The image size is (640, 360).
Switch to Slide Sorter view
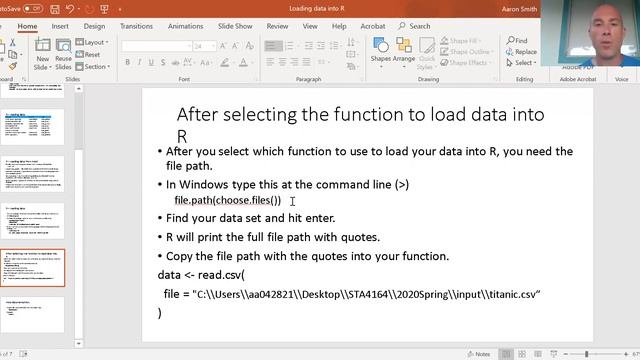pos(522,354)
